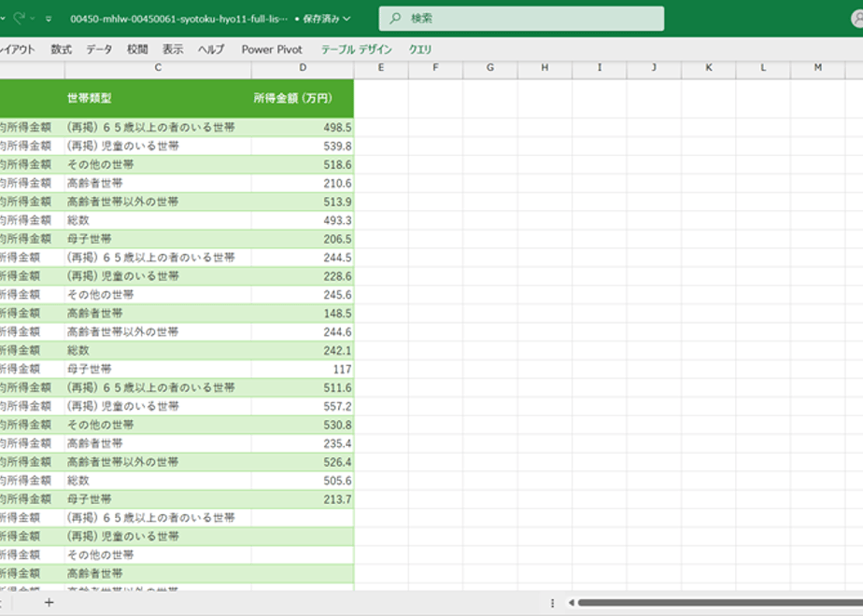Click the 検索 search box

pos(521,19)
